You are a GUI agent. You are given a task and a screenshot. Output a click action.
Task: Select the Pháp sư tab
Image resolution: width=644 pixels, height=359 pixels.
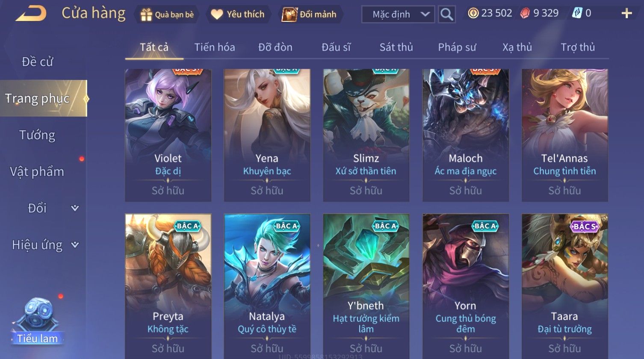click(x=457, y=47)
